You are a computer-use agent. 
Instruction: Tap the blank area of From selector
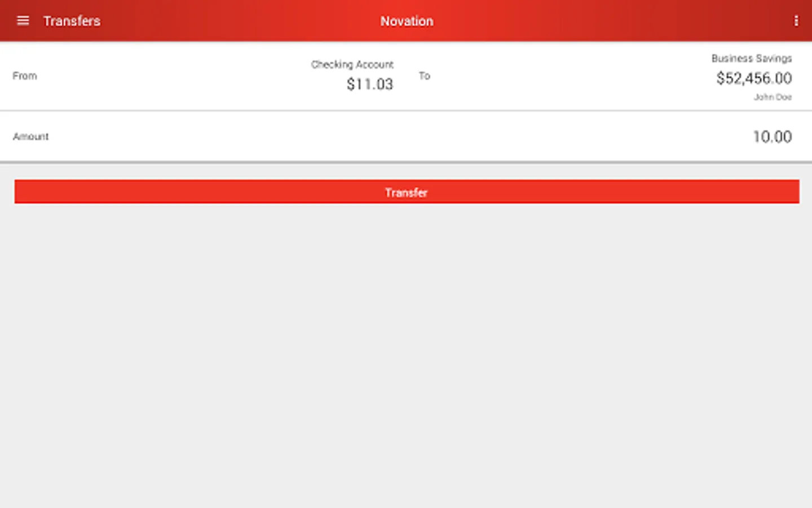pyautogui.click(x=169, y=76)
